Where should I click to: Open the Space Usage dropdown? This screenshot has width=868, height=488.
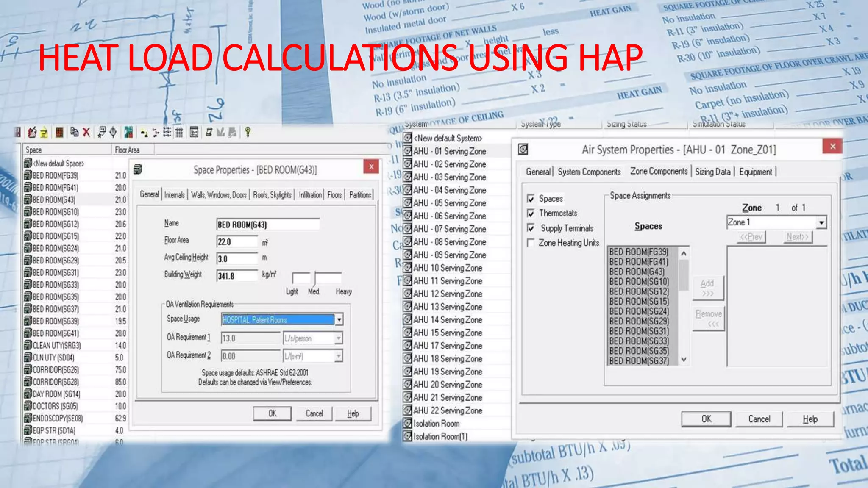pyautogui.click(x=339, y=320)
